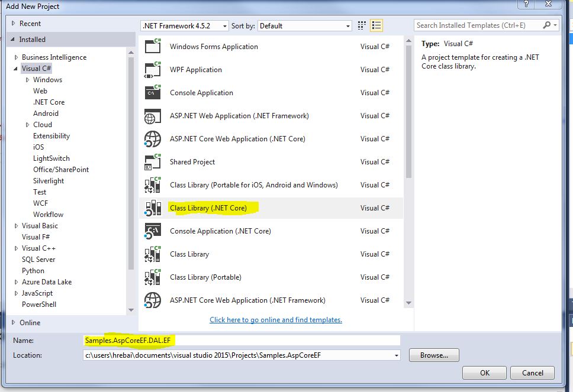This screenshot has height=392, width=573.
Task: Open the Location path dropdown arrow
Action: (x=396, y=355)
